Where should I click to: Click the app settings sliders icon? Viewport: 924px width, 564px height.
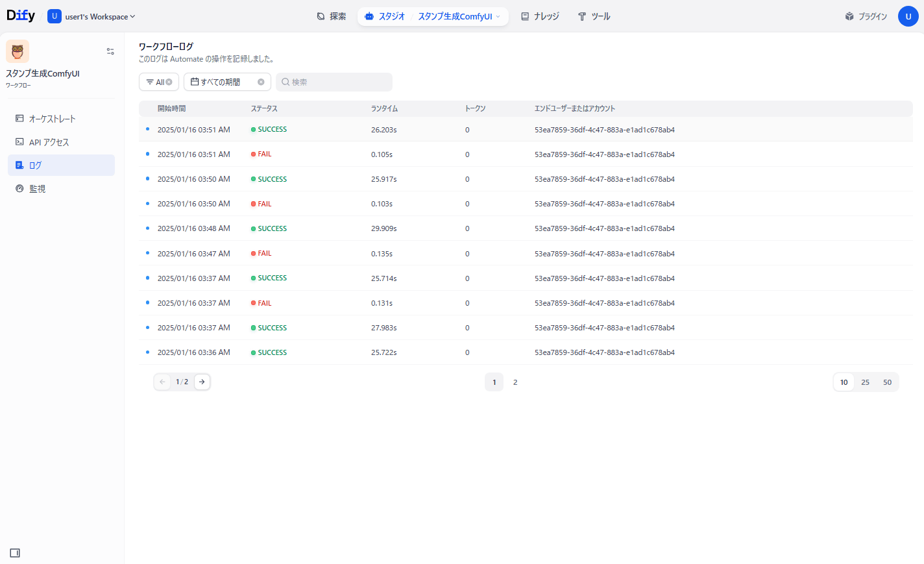pos(110,51)
